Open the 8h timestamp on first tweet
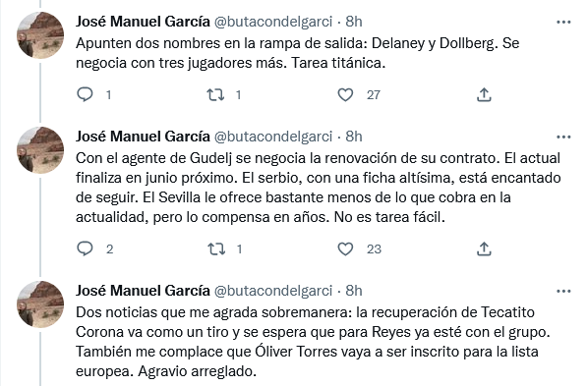 click(x=354, y=22)
